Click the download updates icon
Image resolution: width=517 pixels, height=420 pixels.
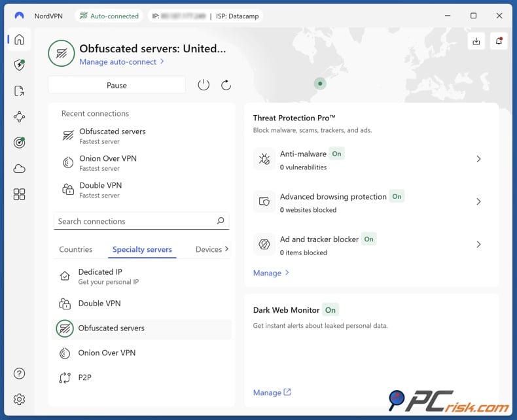tap(476, 41)
